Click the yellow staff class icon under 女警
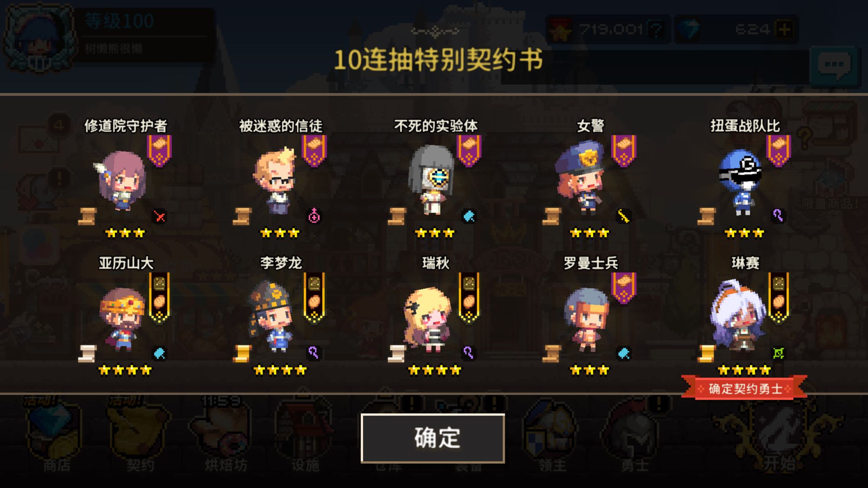Viewport: 868px width, 488px height. point(624,216)
